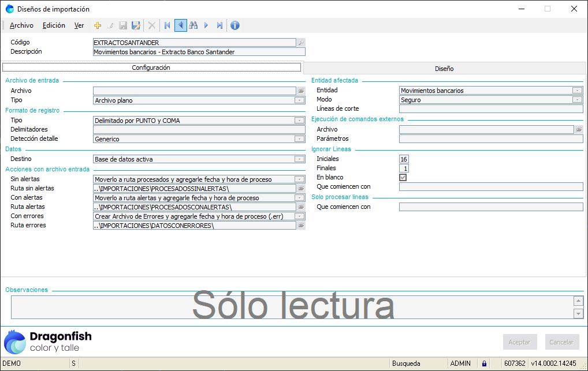Click the lock icon in status bar
This screenshot has width=588, height=371.
coord(484,363)
